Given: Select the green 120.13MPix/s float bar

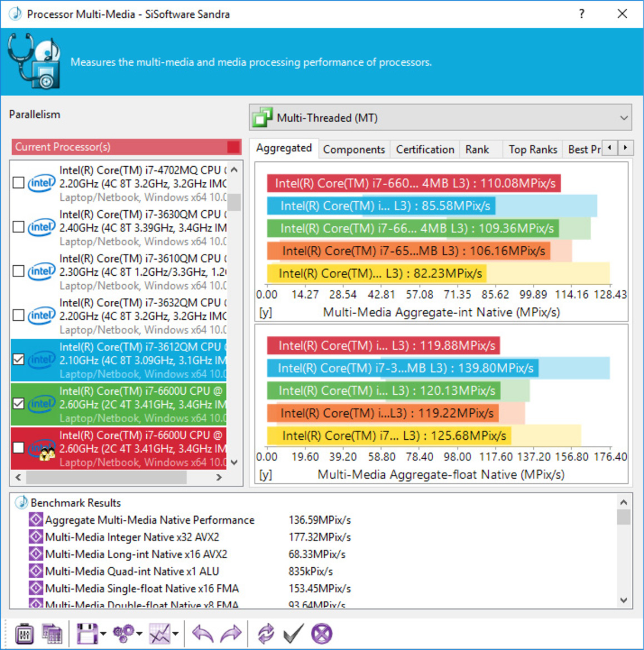Looking at the screenshot, I should click(x=384, y=391).
